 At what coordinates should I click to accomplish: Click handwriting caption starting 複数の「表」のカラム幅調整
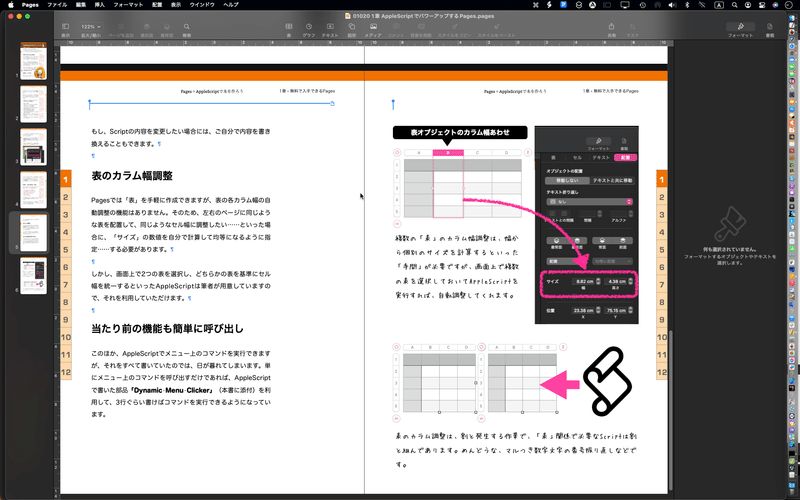457,267
